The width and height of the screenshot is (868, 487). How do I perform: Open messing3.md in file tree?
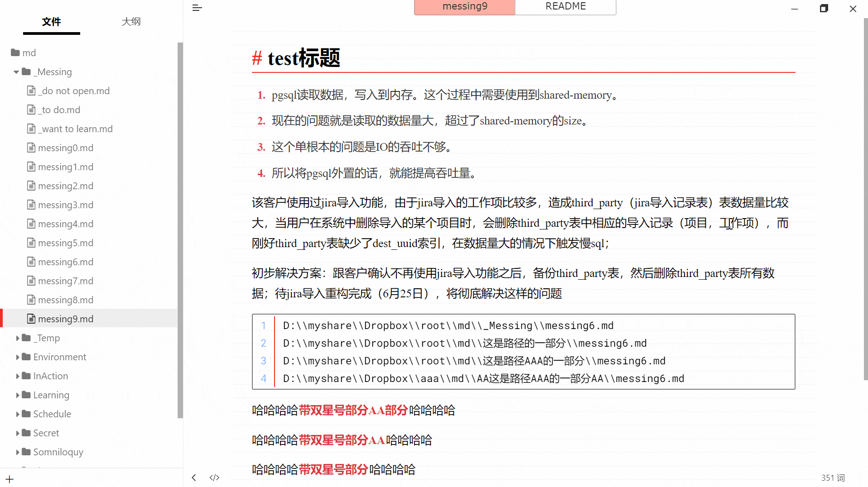pyautogui.click(x=66, y=205)
